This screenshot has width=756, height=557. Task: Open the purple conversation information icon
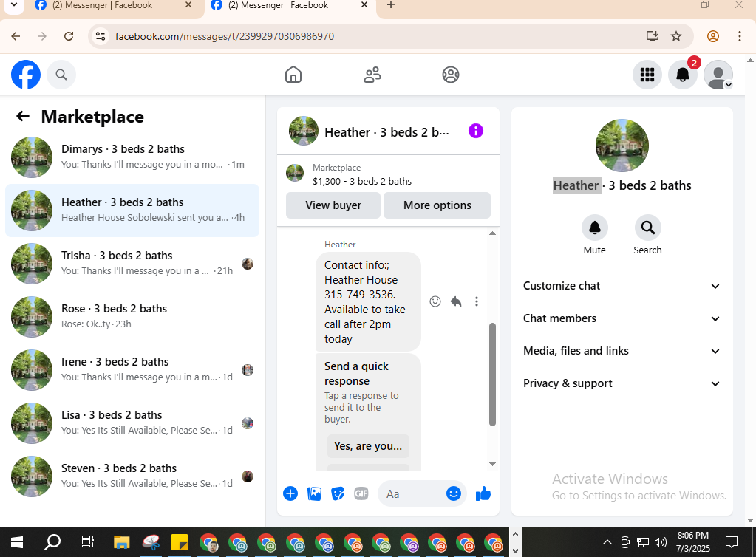476,131
